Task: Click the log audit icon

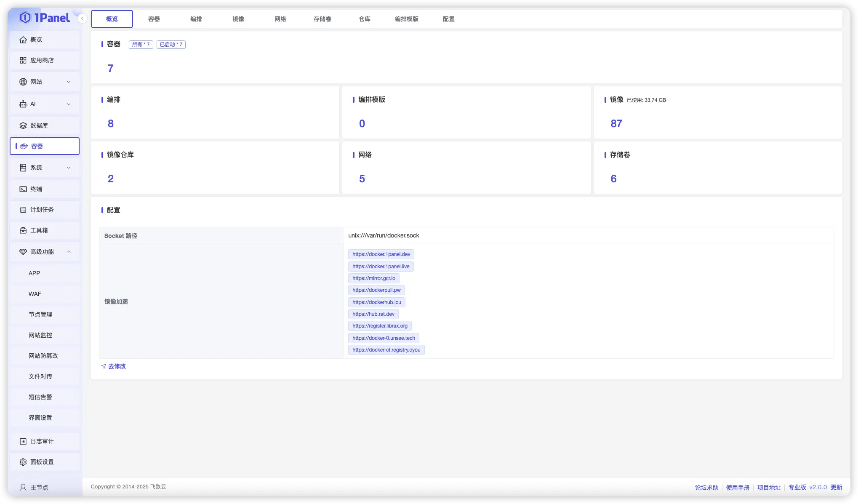Action: point(23,441)
